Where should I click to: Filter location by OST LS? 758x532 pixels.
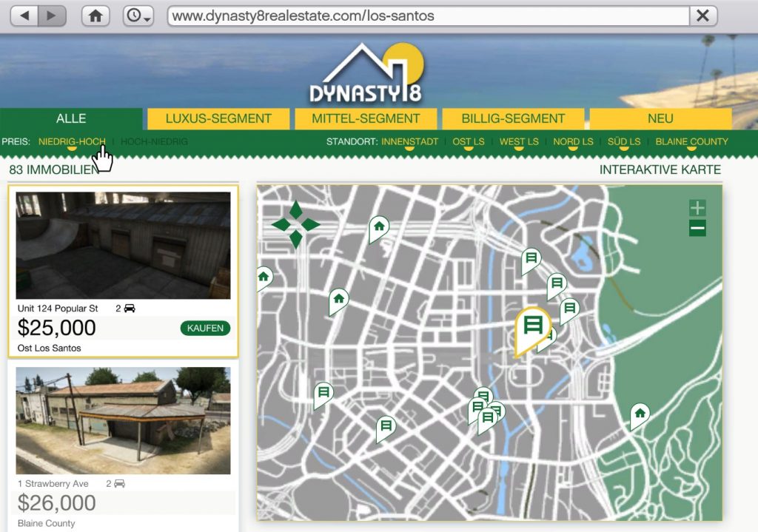468,141
